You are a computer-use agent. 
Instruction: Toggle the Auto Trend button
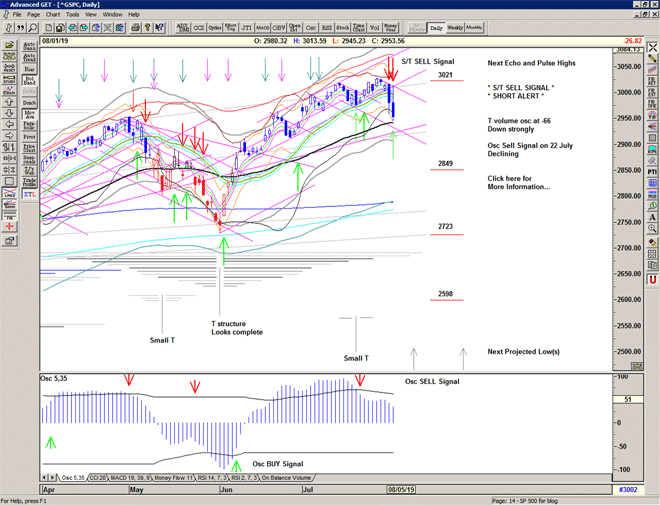click(29, 57)
